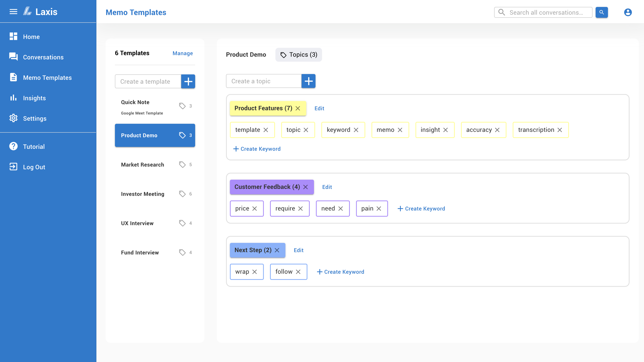This screenshot has height=362, width=644.
Task: Open Conversations from the sidebar
Action: pyautogui.click(x=13, y=57)
